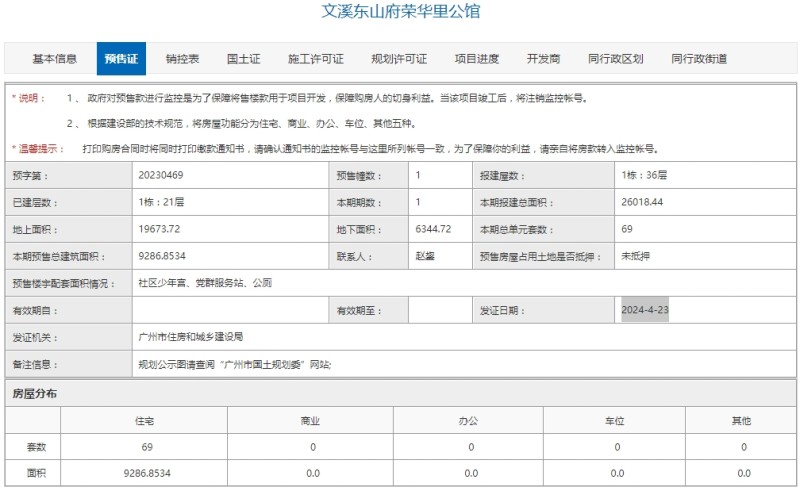The image size is (800, 487).
Task: View the 施工许可证 tab
Action: 316,59
